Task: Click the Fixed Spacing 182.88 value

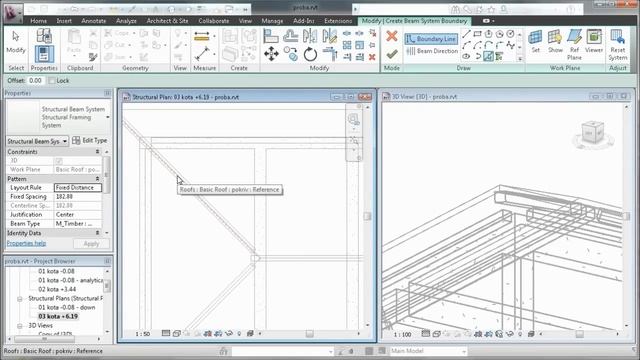Action: click(78, 197)
